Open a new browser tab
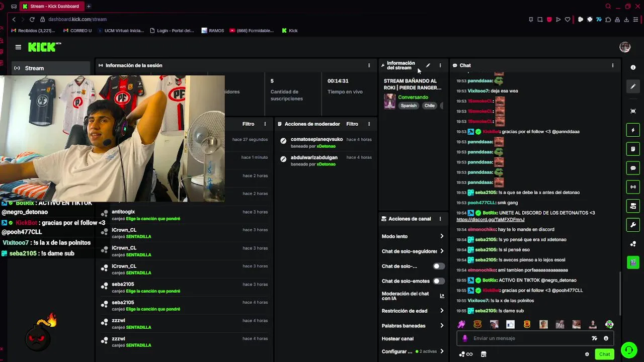The image size is (644, 362). pyautogui.click(x=89, y=6)
